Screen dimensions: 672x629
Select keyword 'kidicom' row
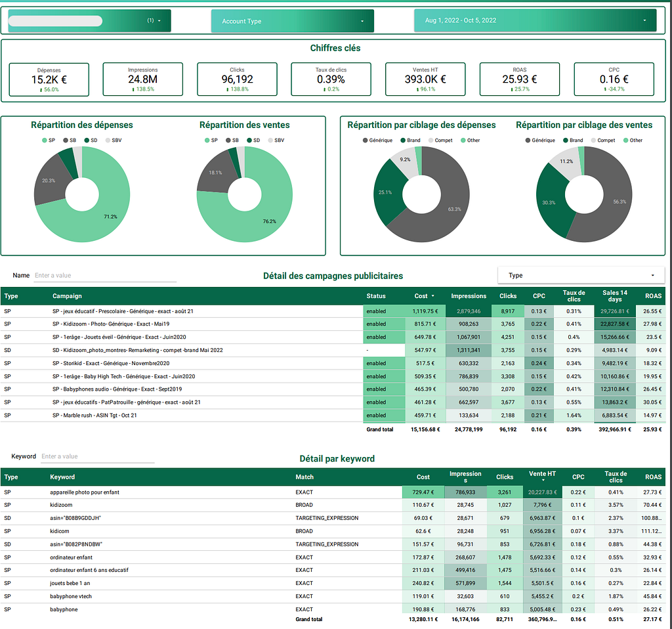(332, 531)
